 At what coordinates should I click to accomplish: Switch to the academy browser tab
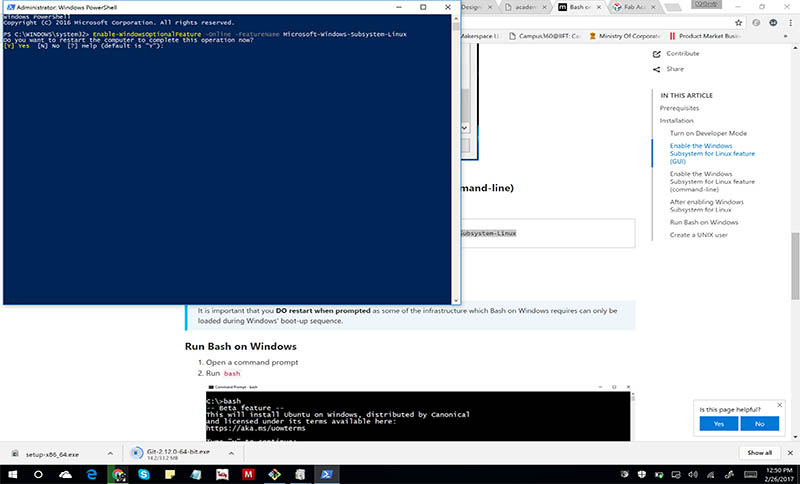(526, 7)
